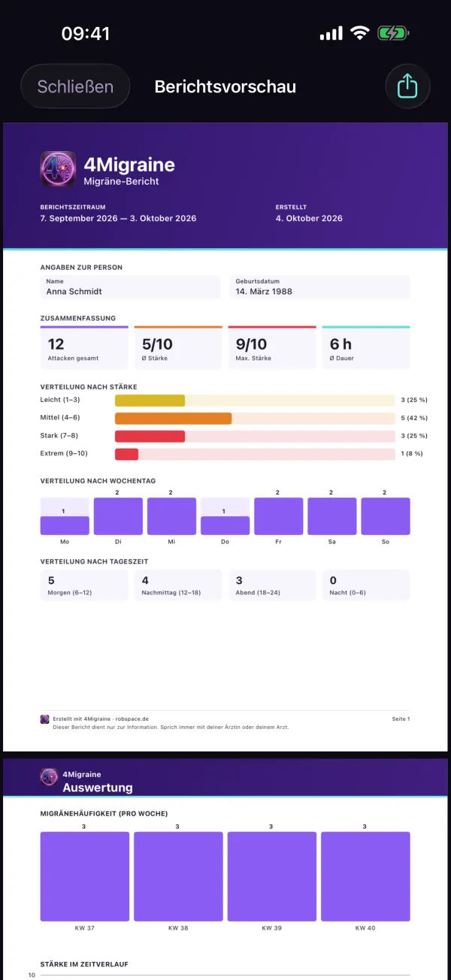The width and height of the screenshot is (451, 980).
Task: Click the Do weekday bar
Action: (x=225, y=525)
